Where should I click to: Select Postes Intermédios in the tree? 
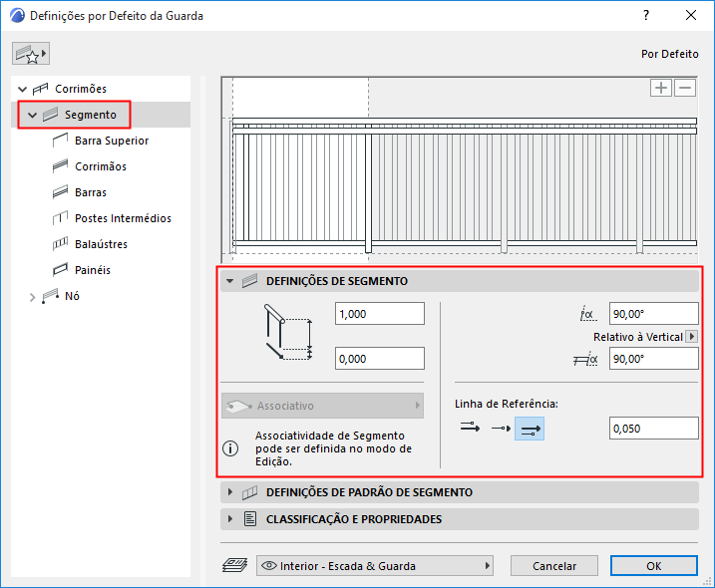[123, 218]
